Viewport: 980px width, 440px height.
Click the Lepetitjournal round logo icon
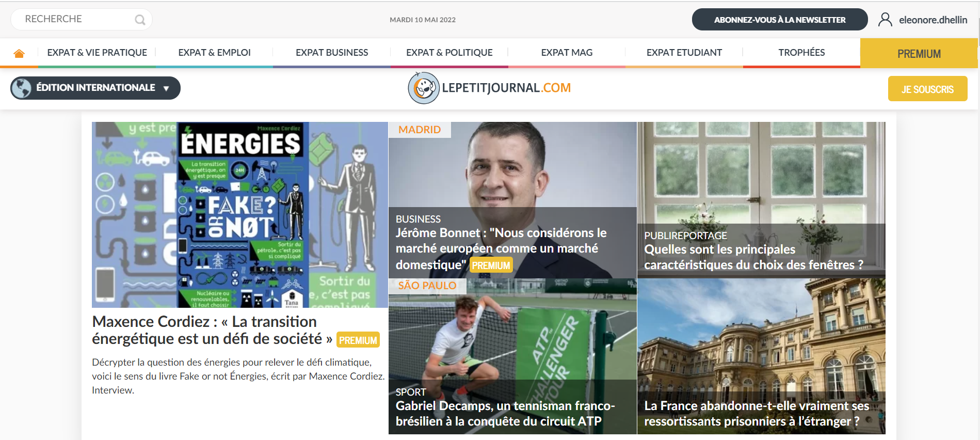click(424, 88)
